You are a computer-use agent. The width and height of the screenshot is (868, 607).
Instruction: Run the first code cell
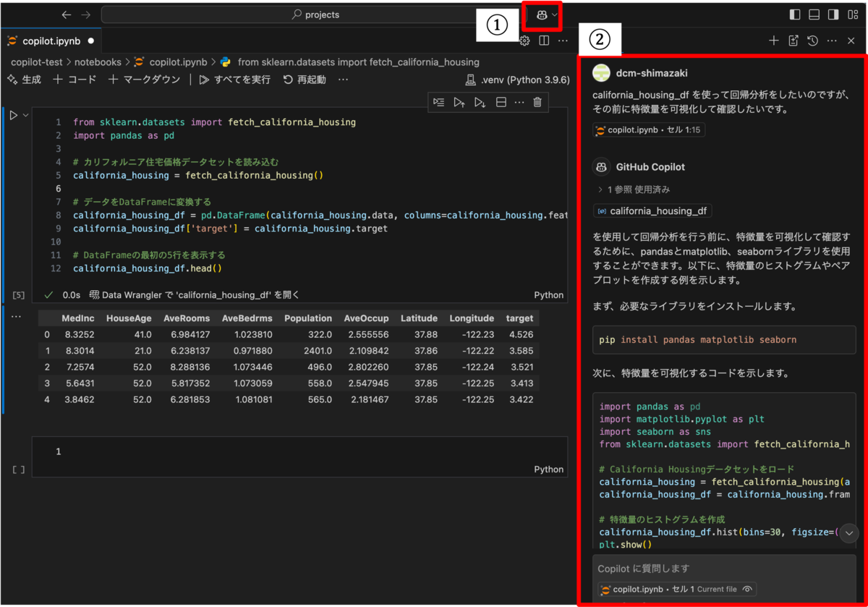[x=13, y=115]
